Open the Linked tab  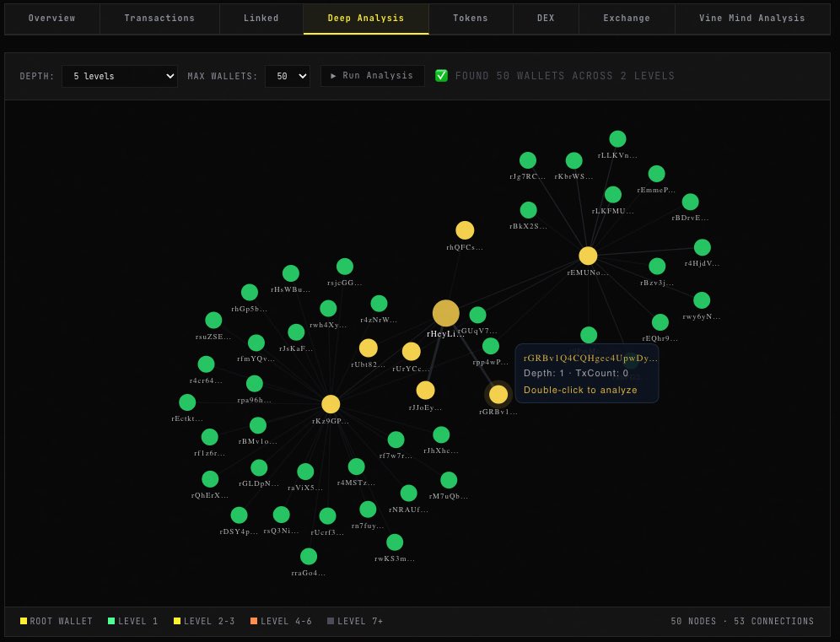tap(261, 19)
